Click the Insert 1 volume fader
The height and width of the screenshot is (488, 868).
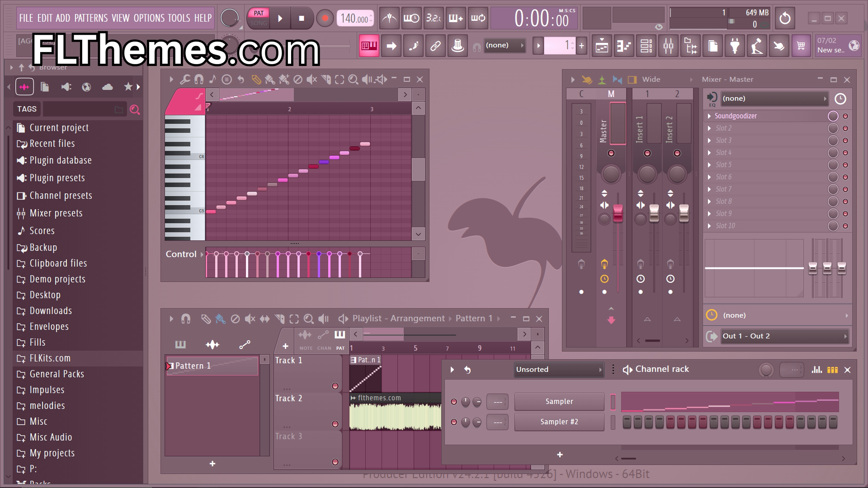point(654,213)
